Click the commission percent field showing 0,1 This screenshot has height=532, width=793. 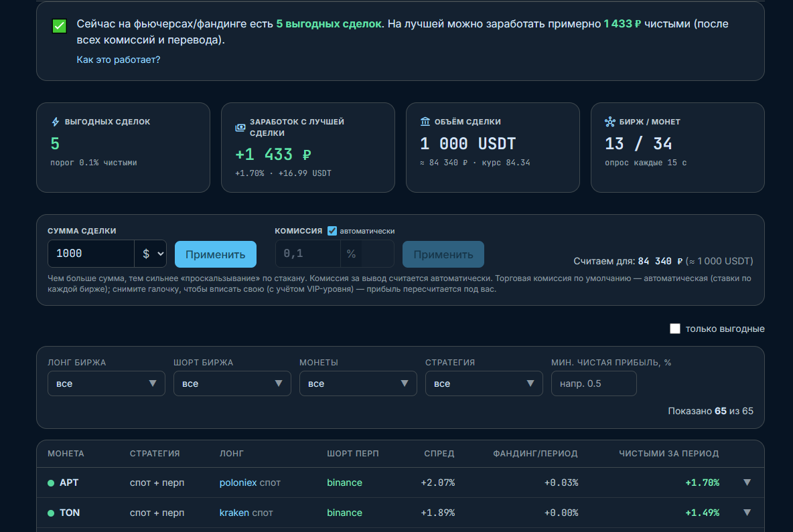[307, 254]
